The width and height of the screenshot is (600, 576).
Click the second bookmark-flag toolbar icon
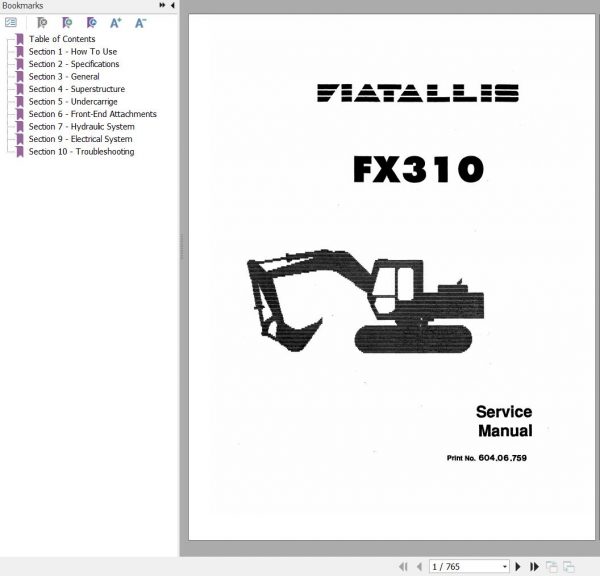click(67, 23)
